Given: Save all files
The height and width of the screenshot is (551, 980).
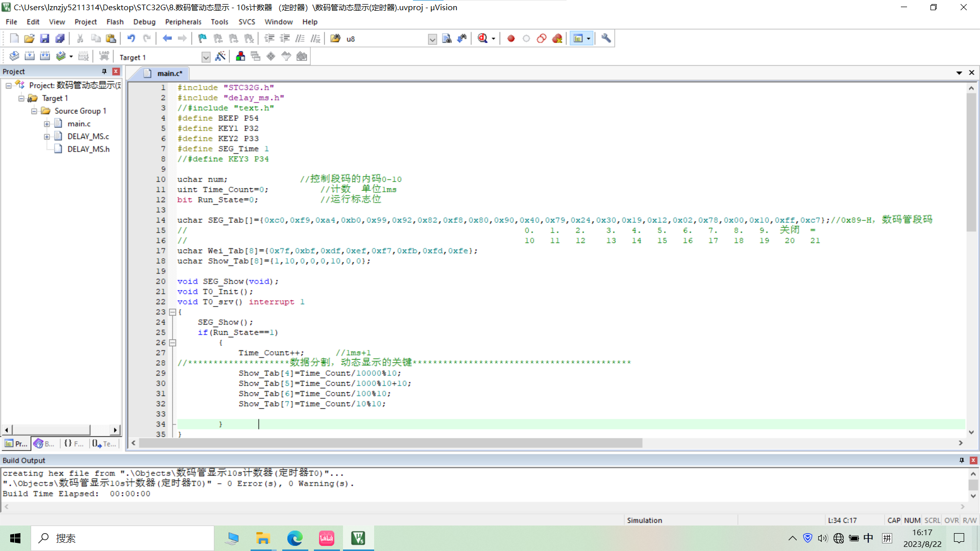Looking at the screenshot, I should pyautogui.click(x=60, y=38).
